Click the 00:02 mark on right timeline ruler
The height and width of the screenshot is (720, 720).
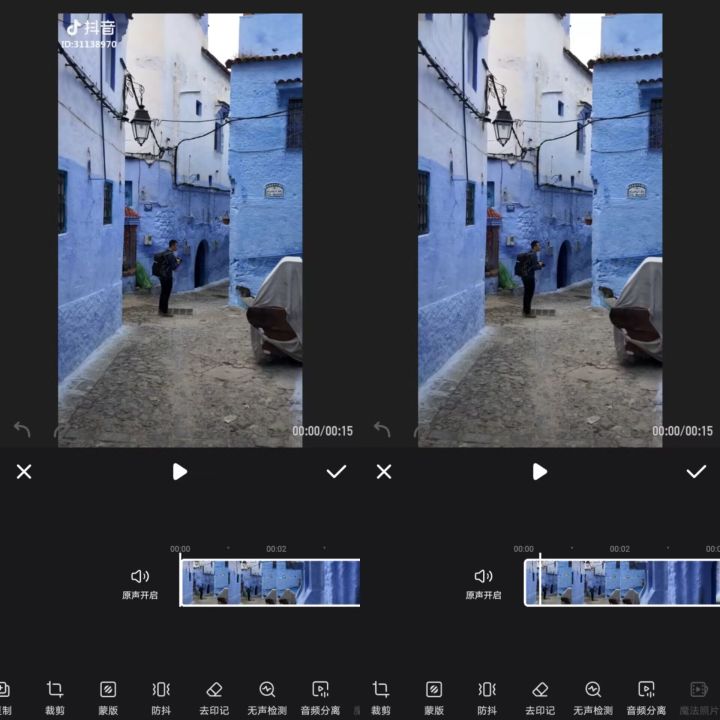(x=620, y=549)
